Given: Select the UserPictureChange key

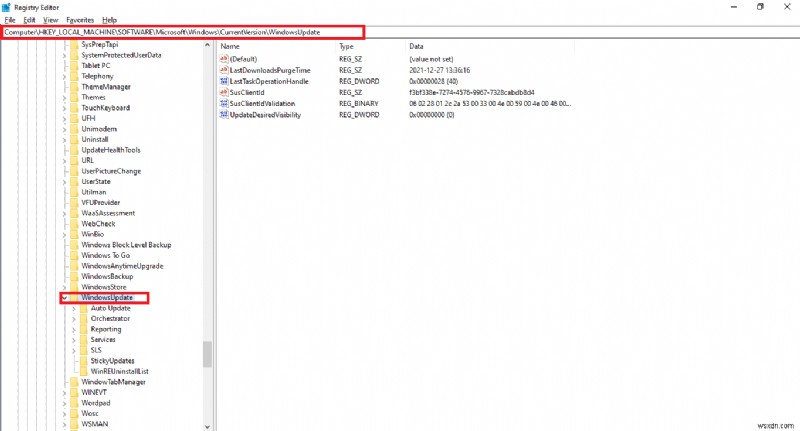Looking at the screenshot, I should [111, 171].
